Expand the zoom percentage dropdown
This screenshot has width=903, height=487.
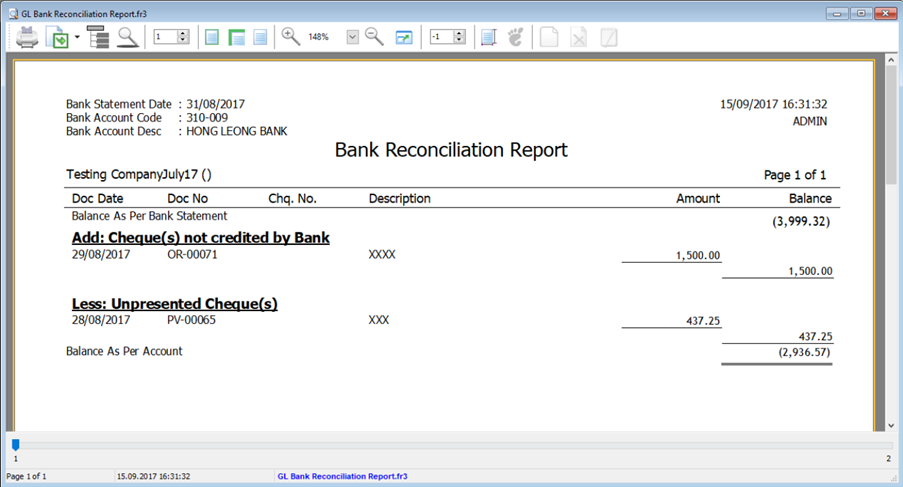click(x=353, y=37)
